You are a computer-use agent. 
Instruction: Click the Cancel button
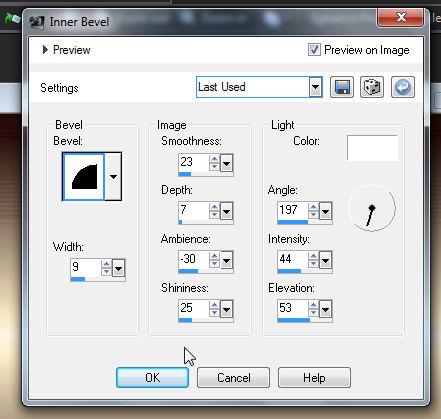coord(233,378)
